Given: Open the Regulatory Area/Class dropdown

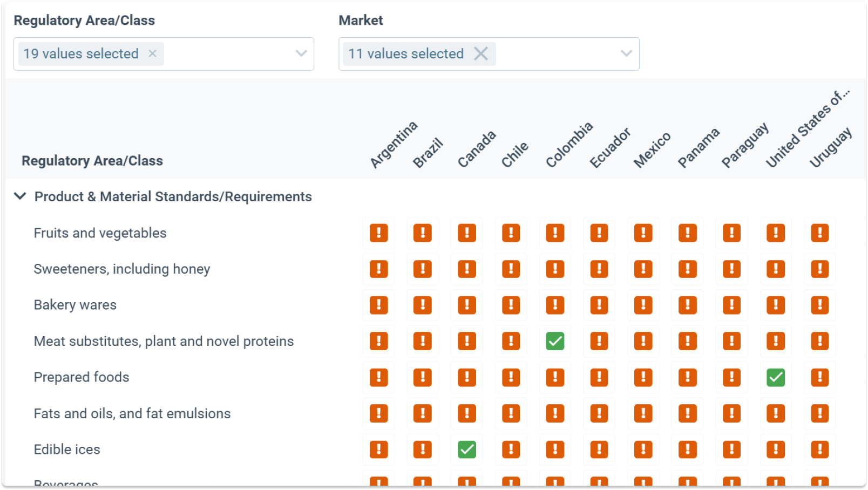Looking at the screenshot, I should 300,53.
